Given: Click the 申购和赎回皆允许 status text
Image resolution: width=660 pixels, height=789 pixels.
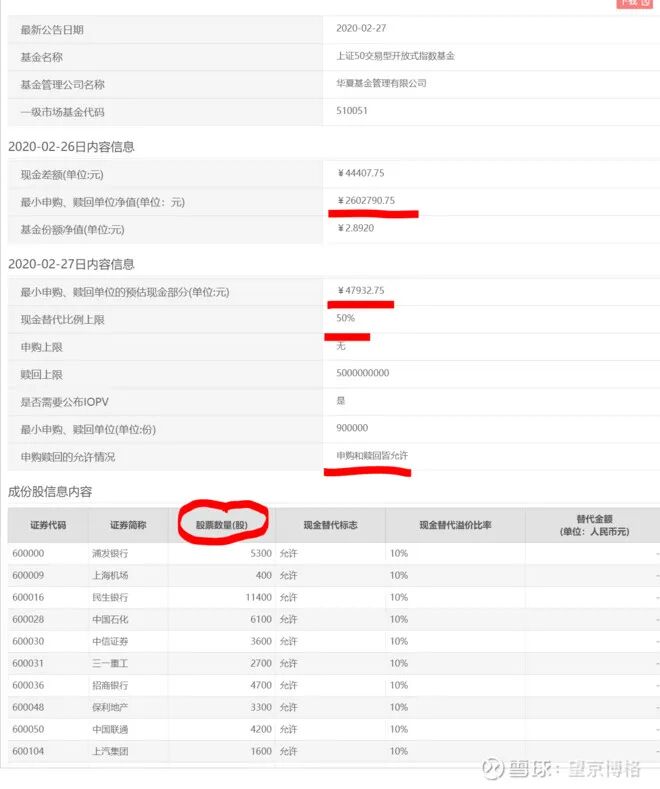Looking at the screenshot, I should pyautogui.click(x=372, y=455).
